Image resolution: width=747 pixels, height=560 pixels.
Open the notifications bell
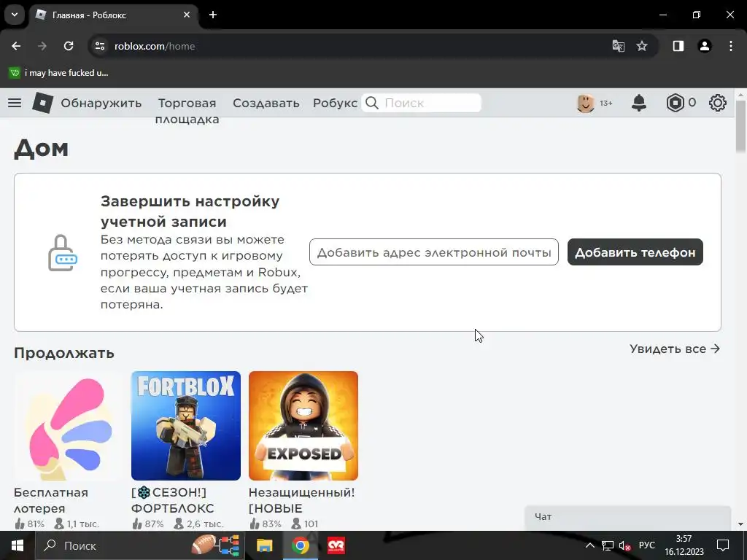point(639,103)
